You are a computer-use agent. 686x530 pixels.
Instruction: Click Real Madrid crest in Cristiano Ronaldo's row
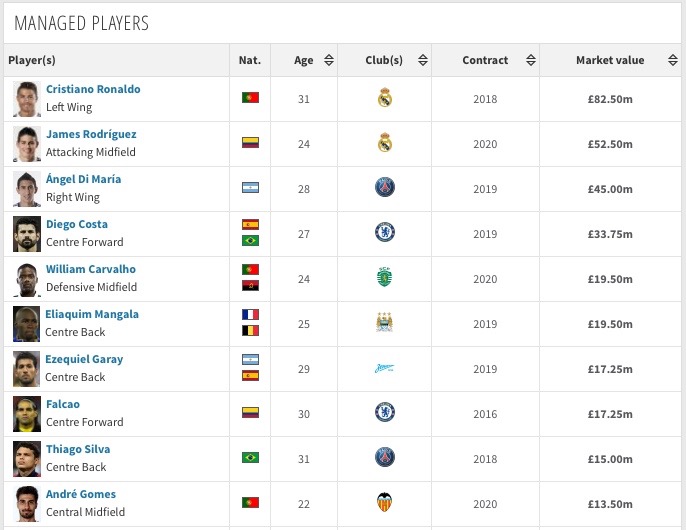[385, 98]
